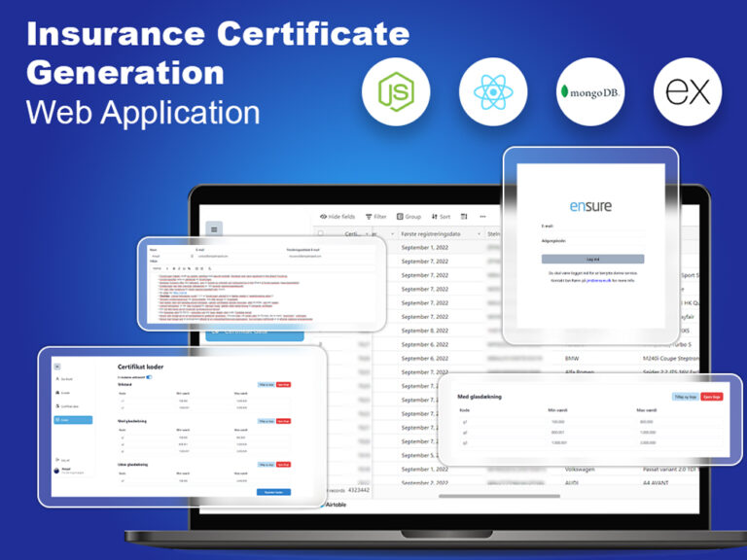Click the horizontal scrollbar below the table

499,496
